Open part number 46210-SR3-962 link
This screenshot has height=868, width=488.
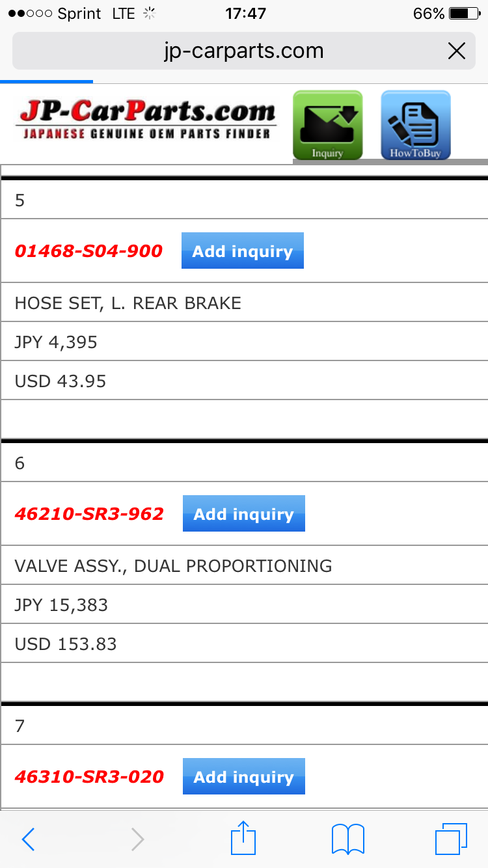point(89,514)
